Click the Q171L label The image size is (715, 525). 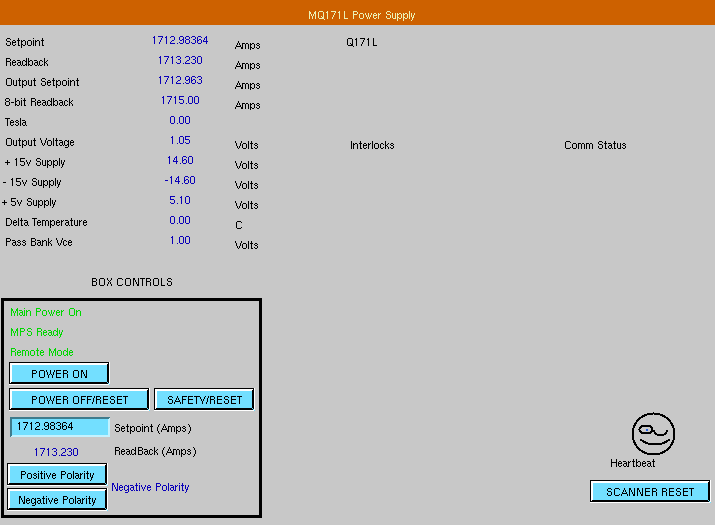pyautogui.click(x=362, y=42)
